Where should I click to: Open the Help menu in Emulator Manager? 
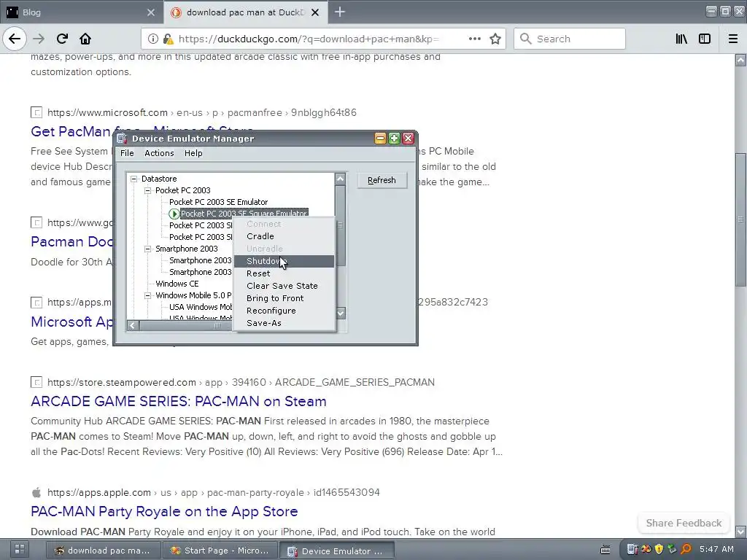coord(193,153)
